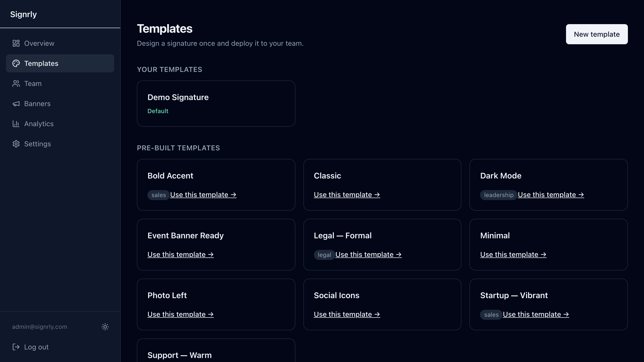The image size is (644, 362).
Task: Click the Overview grid icon in sidebar
Action: [16, 43]
